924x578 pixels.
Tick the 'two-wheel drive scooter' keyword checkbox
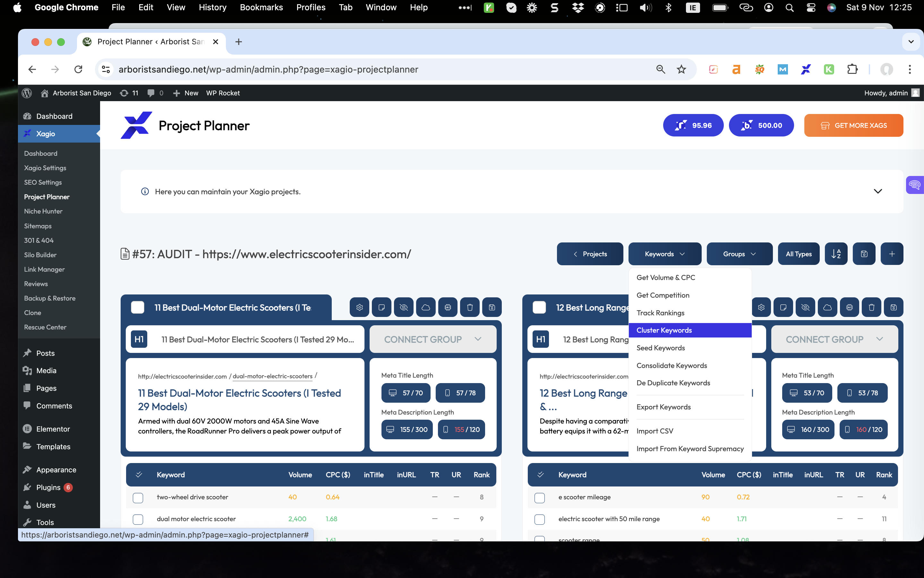point(138,498)
